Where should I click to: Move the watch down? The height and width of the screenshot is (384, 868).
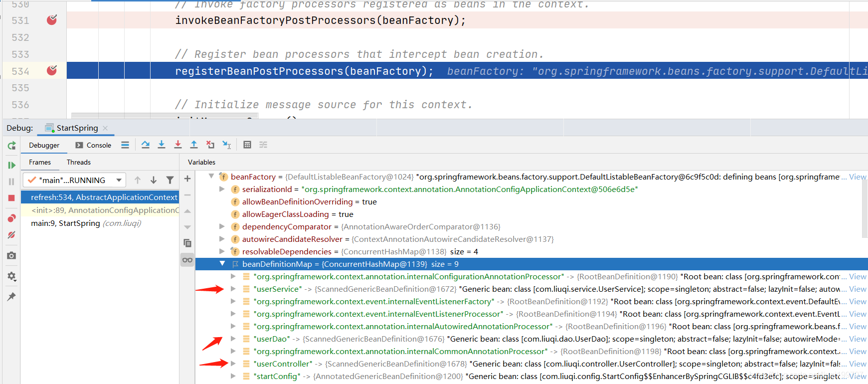[x=187, y=227]
